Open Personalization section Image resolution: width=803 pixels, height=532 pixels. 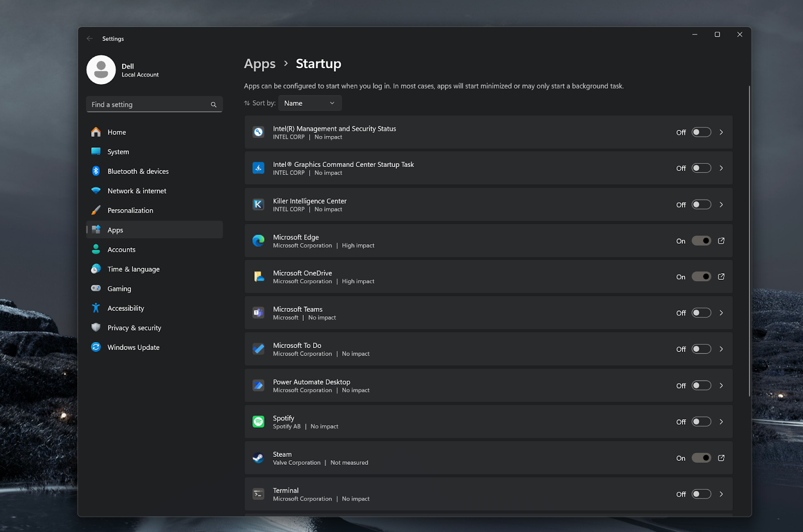[x=154, y=211]
